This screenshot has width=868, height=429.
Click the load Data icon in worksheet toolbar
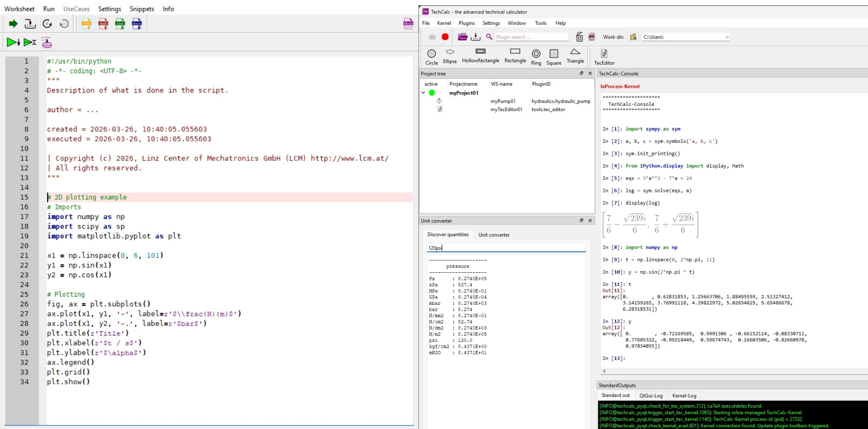pyautogui.click(x=30, y=24)
